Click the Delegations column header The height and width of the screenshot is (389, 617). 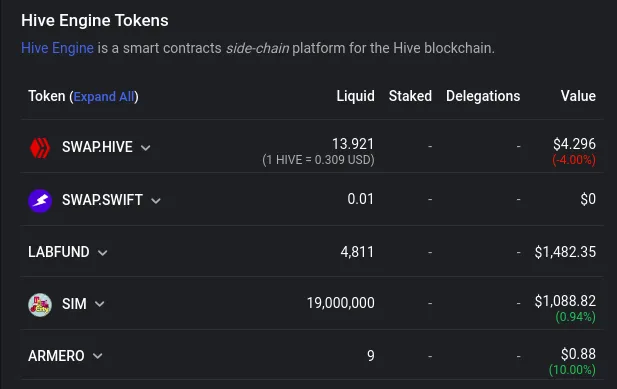click(x=483, y=96)
